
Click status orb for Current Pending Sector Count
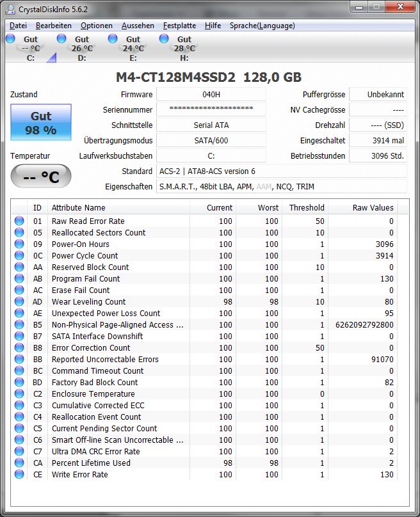coord(19,428)
